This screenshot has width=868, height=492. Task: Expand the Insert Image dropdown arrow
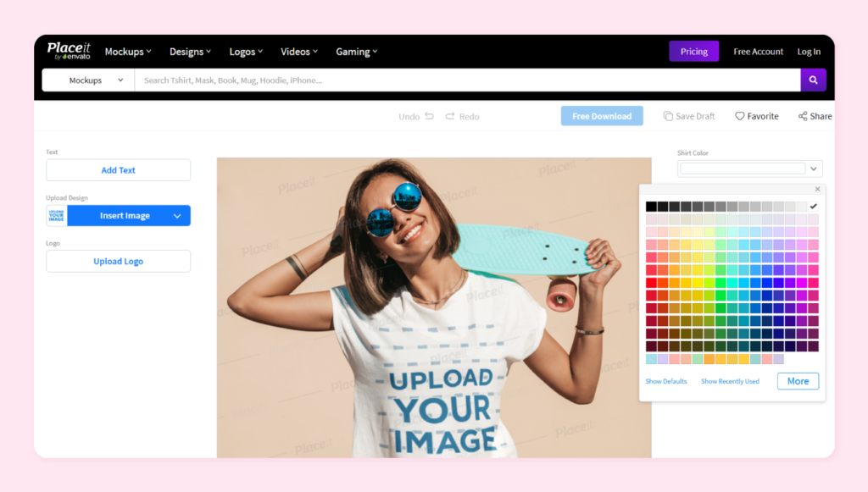(177, 216)
